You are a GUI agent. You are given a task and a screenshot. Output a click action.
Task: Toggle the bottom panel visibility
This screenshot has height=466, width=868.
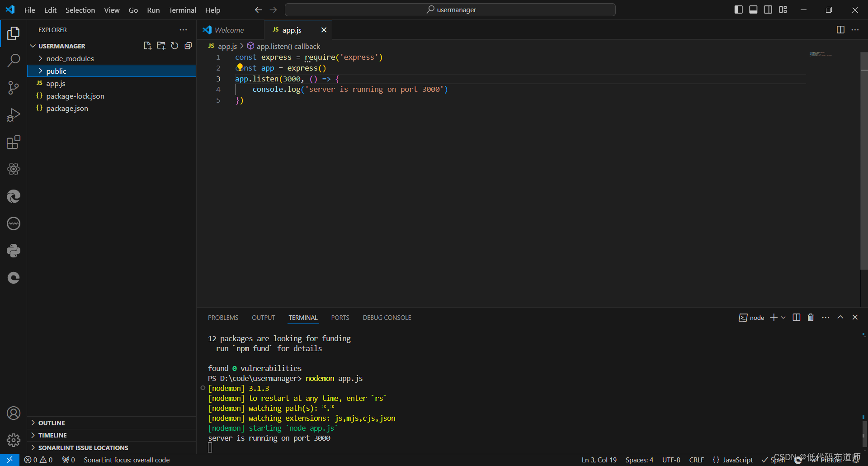pyautogui.click(x=753, y=10)
